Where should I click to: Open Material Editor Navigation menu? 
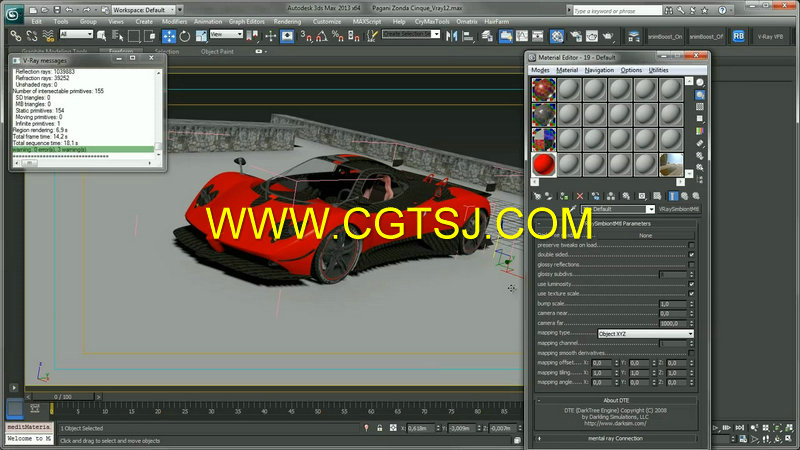[x=599, y=70]
